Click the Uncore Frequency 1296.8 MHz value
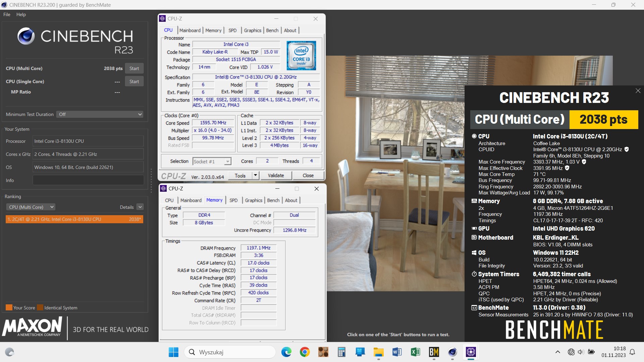Image resolution: width=644 pixels, height=362 pixels. [294, 230]
